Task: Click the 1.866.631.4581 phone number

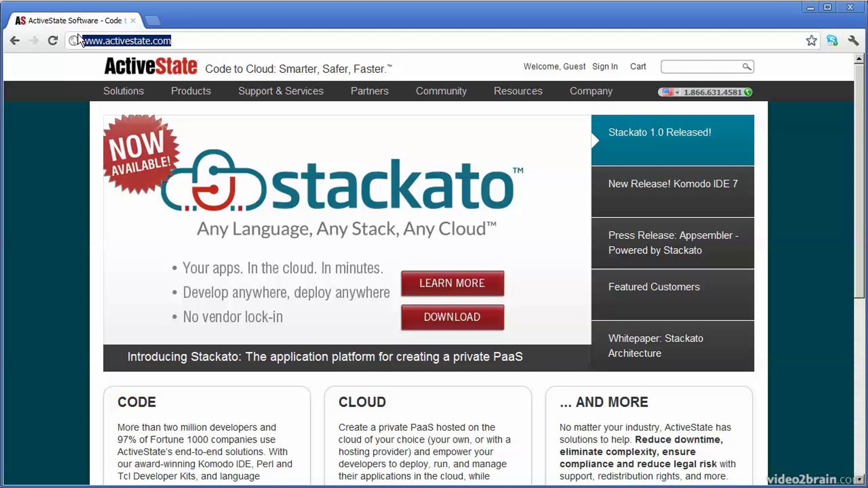Action: click(712, 92)
